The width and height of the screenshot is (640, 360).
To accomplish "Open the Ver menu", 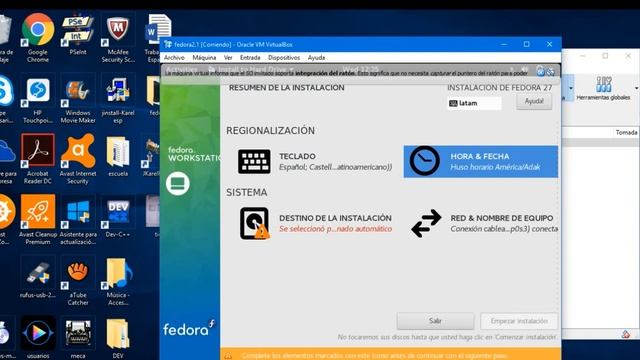I will [228, 58].
